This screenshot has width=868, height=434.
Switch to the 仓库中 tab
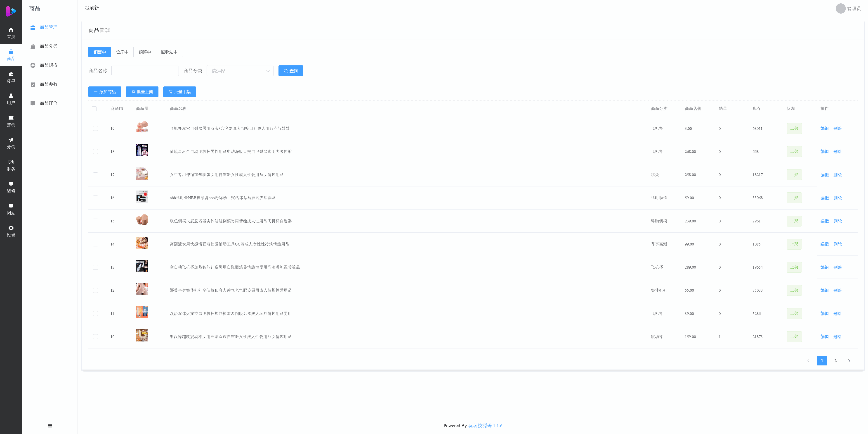[122, 52]
